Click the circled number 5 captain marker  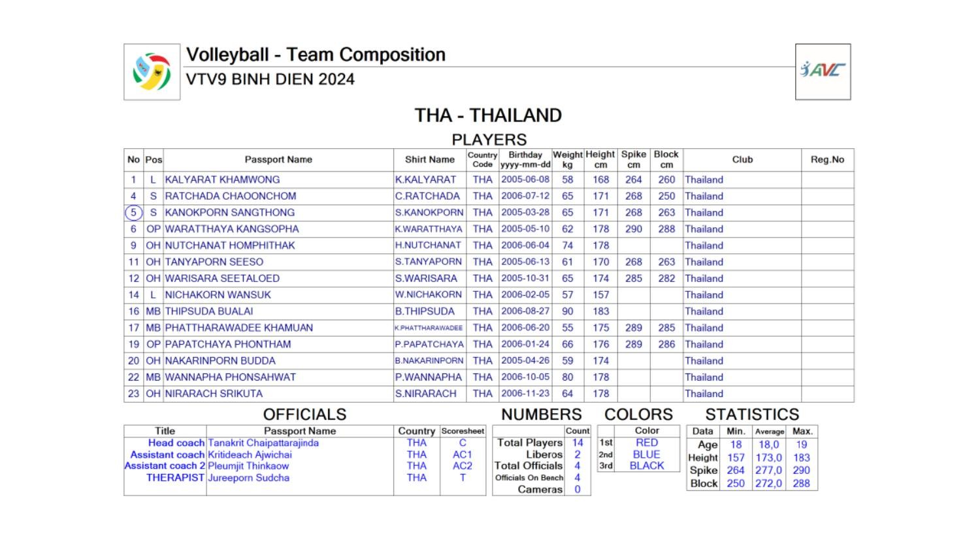point(133,213)
